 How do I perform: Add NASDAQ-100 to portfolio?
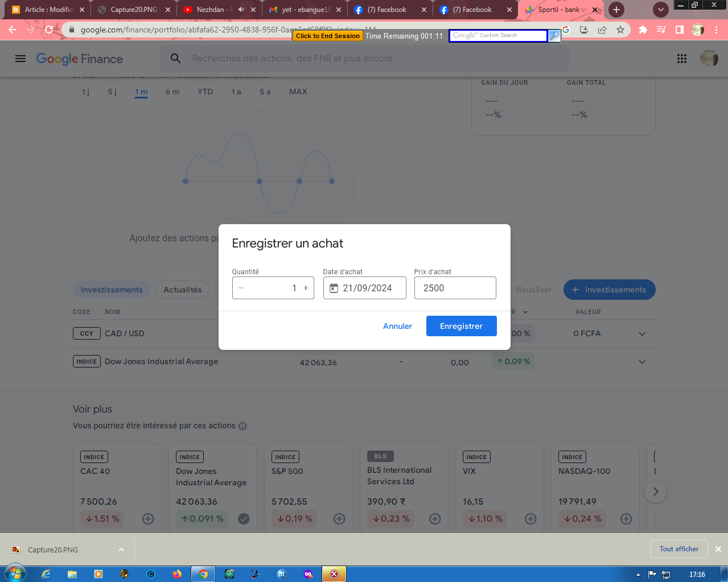[626, 519]
